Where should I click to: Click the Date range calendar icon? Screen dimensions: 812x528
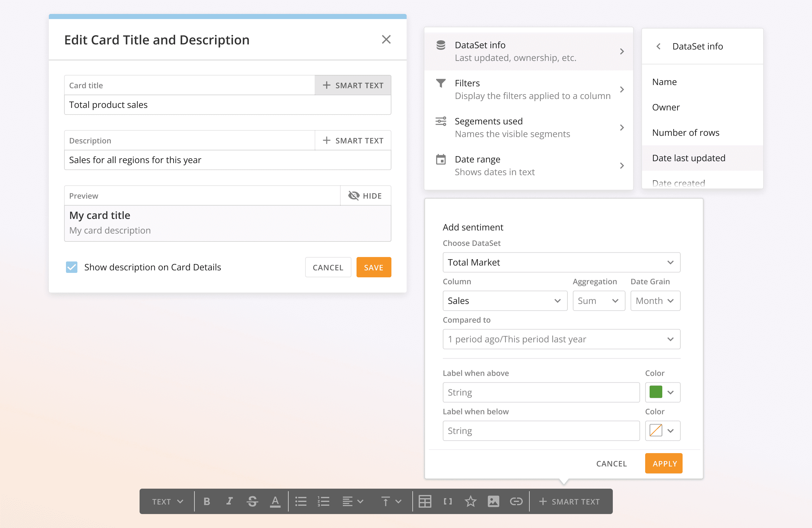(441, 159)
